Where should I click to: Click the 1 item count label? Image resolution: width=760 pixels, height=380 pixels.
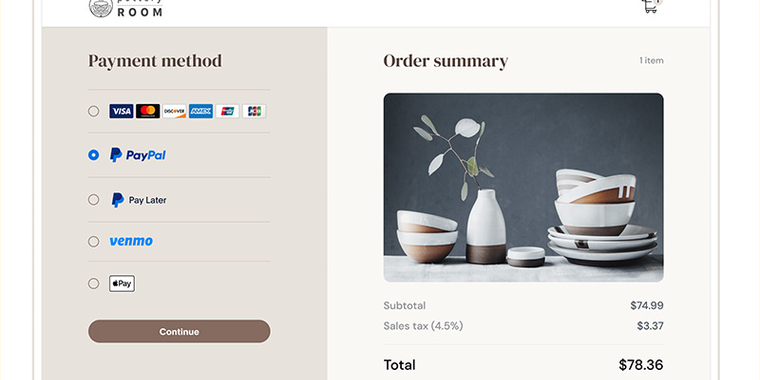(651, 61)
